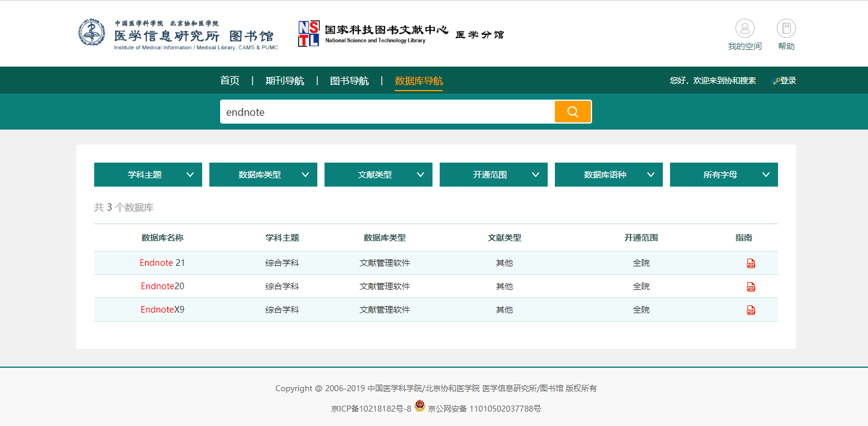Open the 期刊导航 navigation tab

(285, 80)
